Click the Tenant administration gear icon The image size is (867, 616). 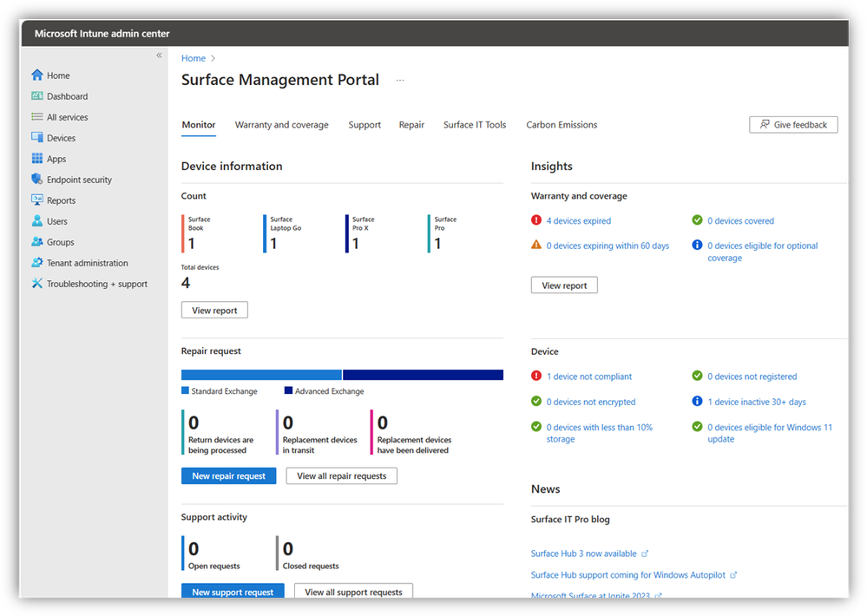(37, 263)
